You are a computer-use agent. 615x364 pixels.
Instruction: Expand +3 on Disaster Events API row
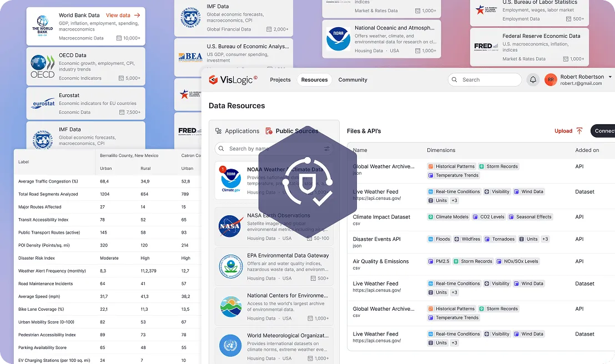coord(545,239)
